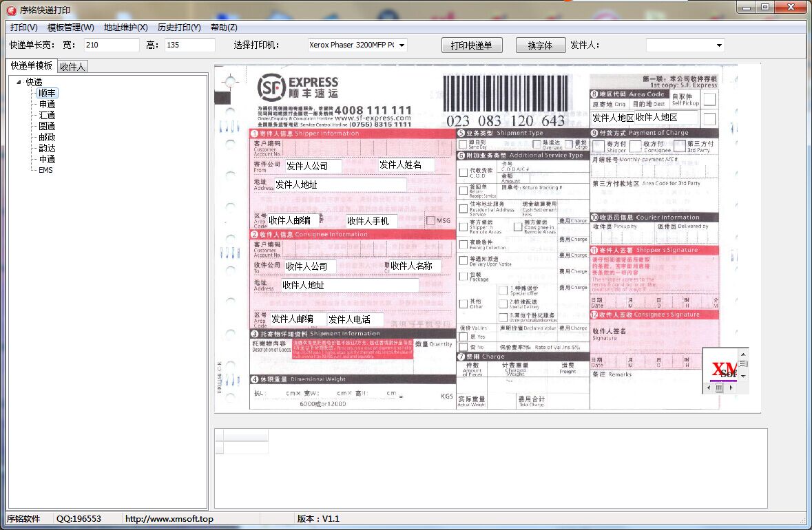The height and width of the screenshot is (530, 812).
Task: Maximize the 序铭快递打印 window
Action: [765, 8]
